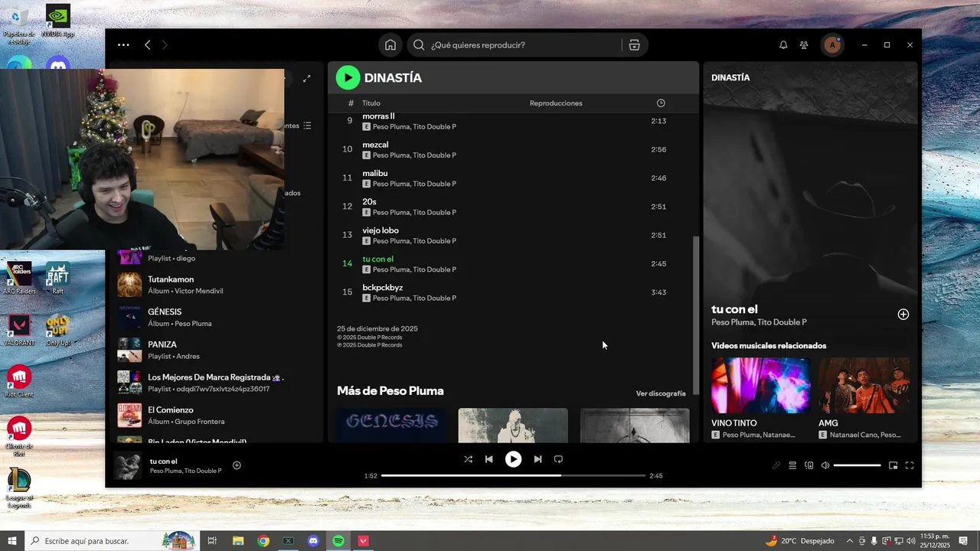Viewport: 980px width, 551px height.
Task: Open Riot Client desktop shortcut
Action: pyautogui.click(x=19, y=382)
